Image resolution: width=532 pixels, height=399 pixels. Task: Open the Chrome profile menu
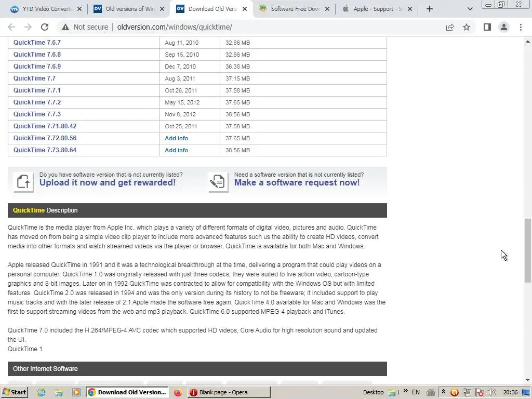coord(504,27)
